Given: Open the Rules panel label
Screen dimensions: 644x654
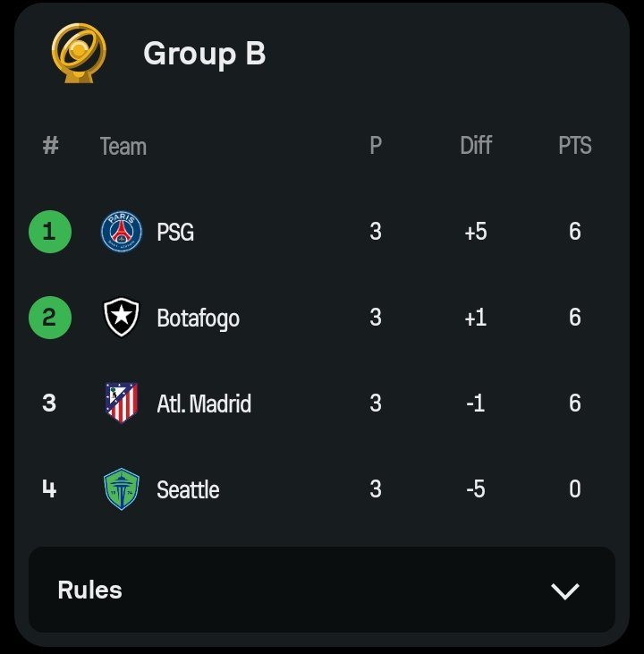Looking at the screenshot, I should coord(89,590).
